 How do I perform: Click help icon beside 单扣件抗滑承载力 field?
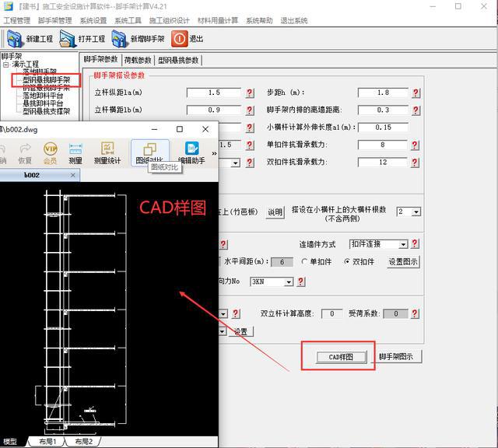[415, 145]
